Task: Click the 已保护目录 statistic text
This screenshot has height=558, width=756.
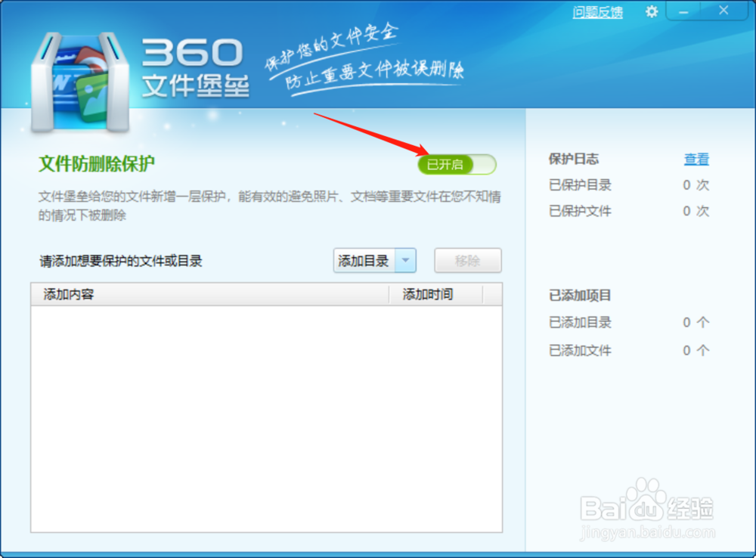Action: (580, 185)
